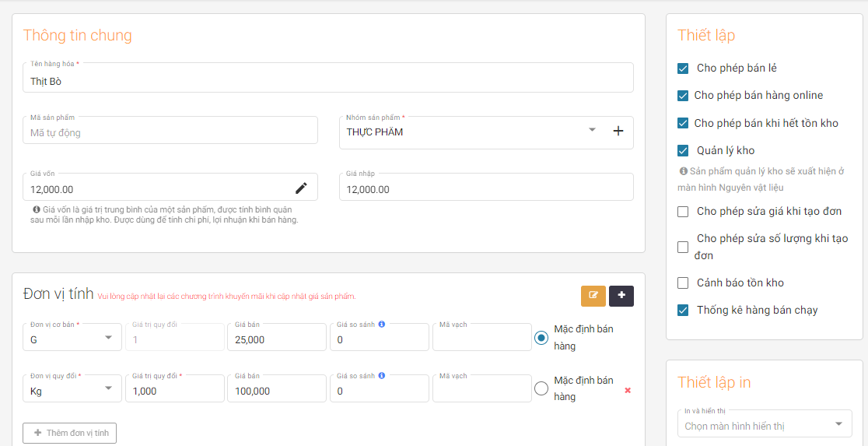Uncheck Cho phép bán lẻ
Viewport: 868px width, 446px height.
pos(683,68)
